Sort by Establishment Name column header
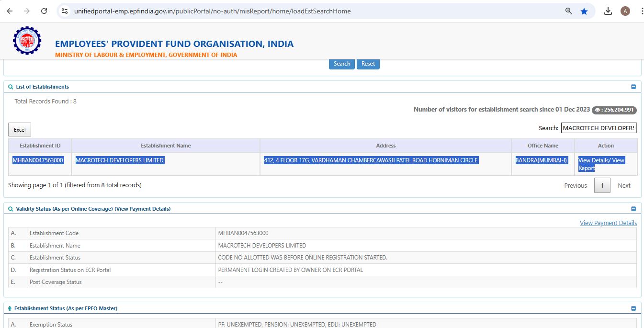644x328 pixels. pos(166,146)
